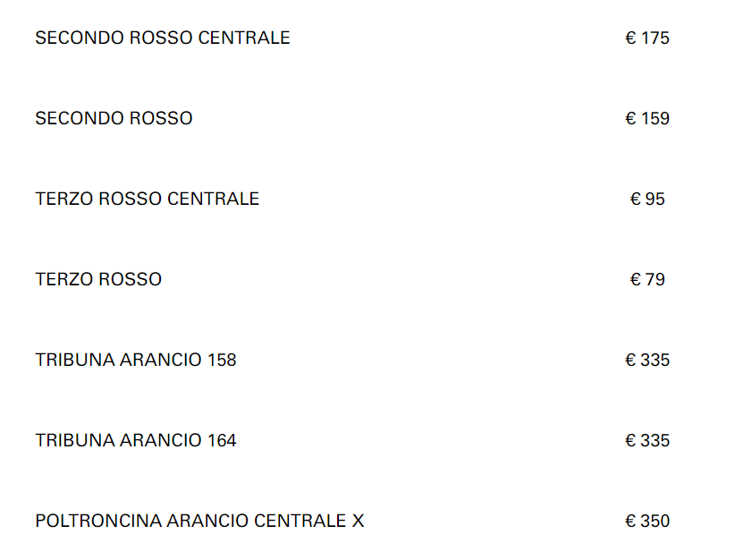The image size is (735, 560).
Task: Click the number 158 in the TRIBUNA ARANCIO row
Action: click(222, 361)
